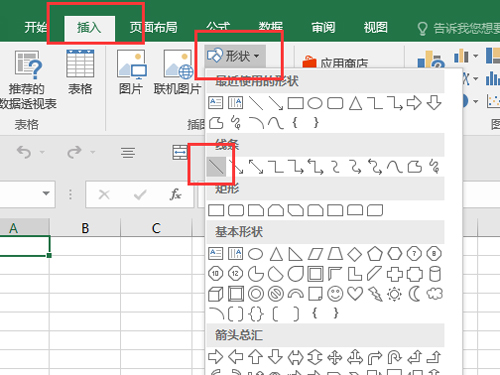Undo the last action

coord(24,152)
